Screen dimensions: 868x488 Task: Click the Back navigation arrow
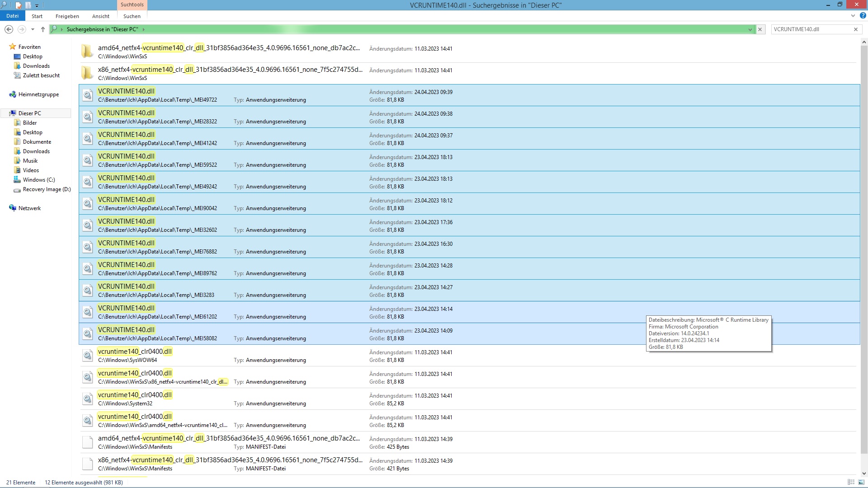point(9,29)
